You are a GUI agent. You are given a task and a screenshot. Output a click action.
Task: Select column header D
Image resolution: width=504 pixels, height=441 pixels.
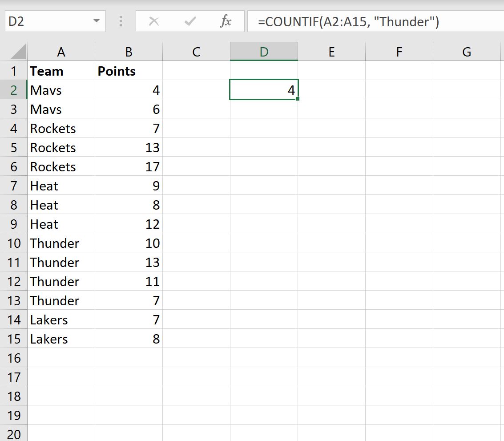coord(264,51)
